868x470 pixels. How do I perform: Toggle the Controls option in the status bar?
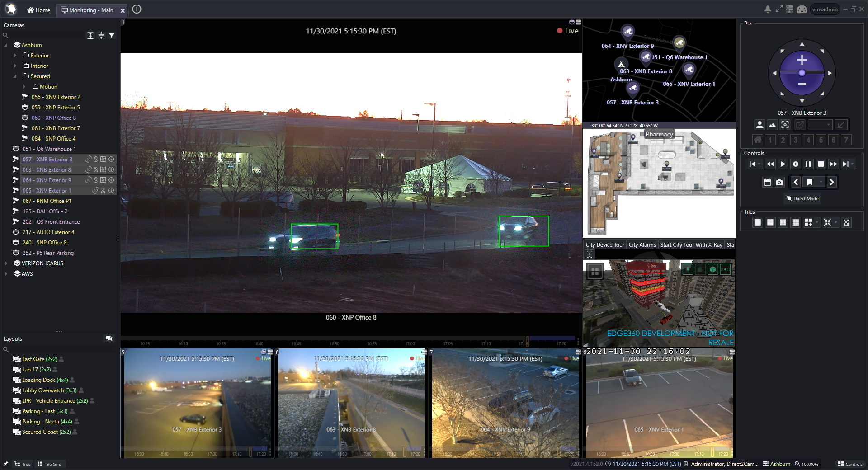point(850,464)
